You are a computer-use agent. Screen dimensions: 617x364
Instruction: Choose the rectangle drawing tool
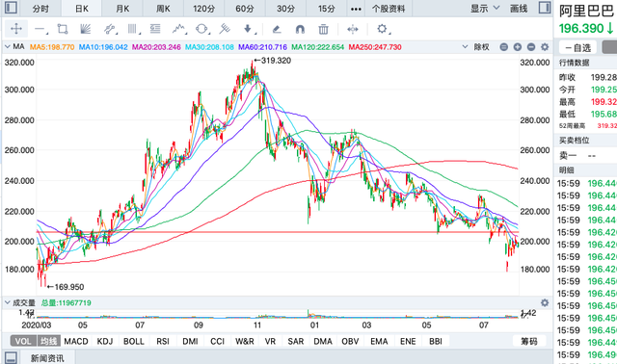tap(63, 29)
